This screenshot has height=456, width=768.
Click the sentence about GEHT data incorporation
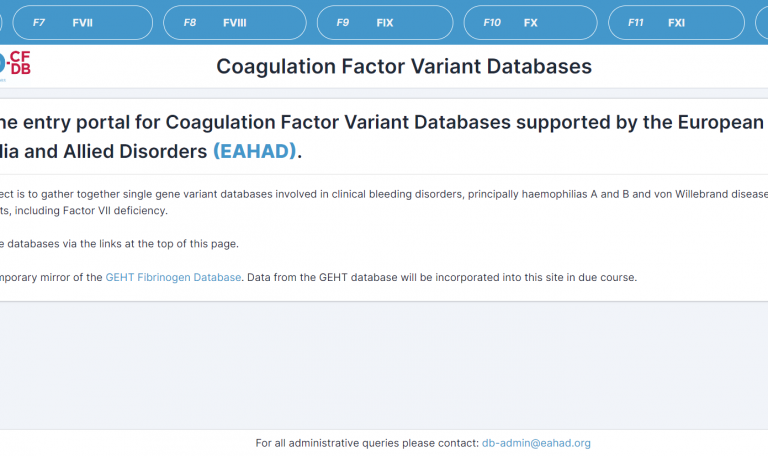440,277
